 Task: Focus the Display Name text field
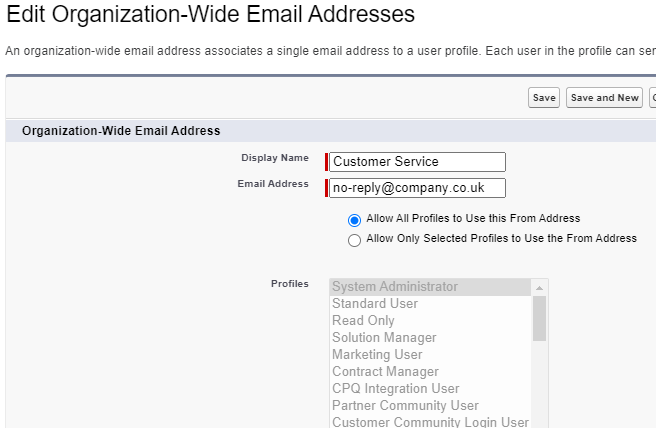coord(417,162)
